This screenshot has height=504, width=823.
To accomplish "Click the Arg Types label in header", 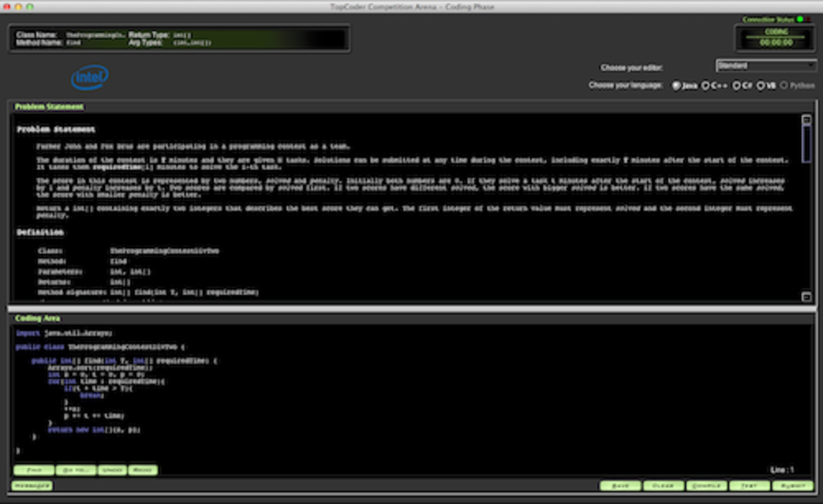I will coord(146,42).
